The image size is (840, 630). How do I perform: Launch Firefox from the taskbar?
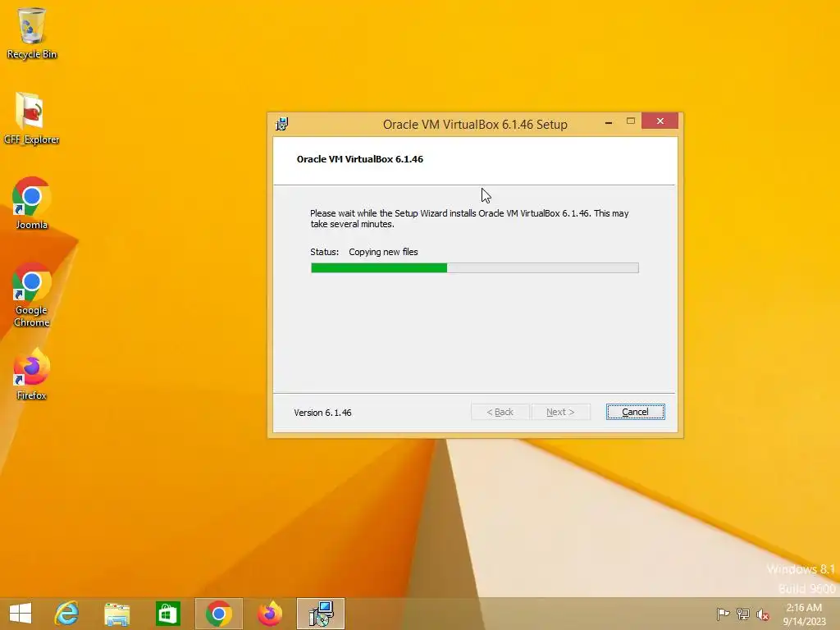(270, 614)
